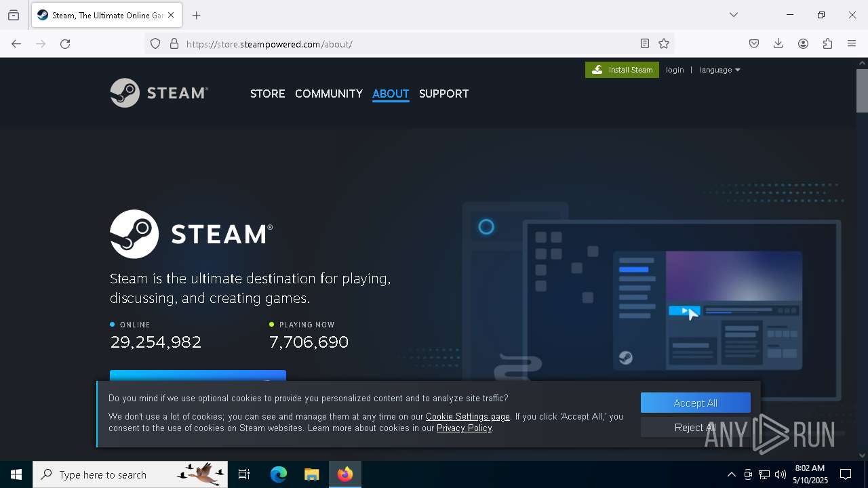The image size is (868, 488).
Task: Open Firefox View icon in the tab bar
Action: 14,15
